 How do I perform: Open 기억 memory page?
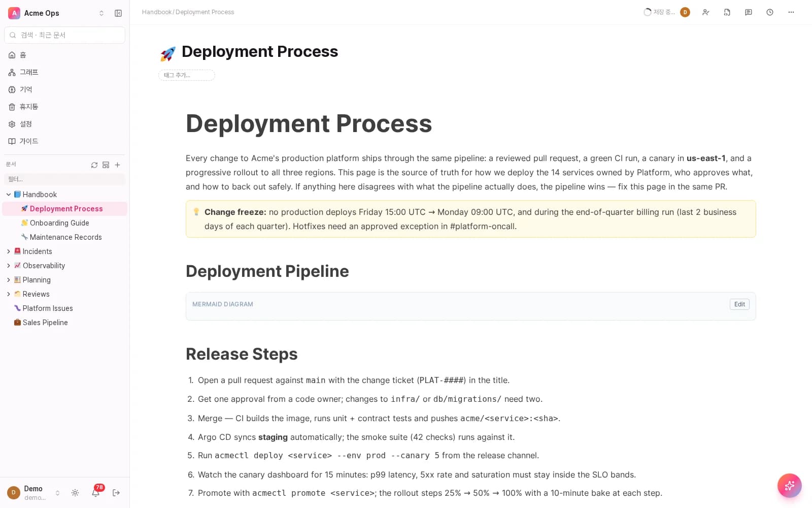[65, 89]
